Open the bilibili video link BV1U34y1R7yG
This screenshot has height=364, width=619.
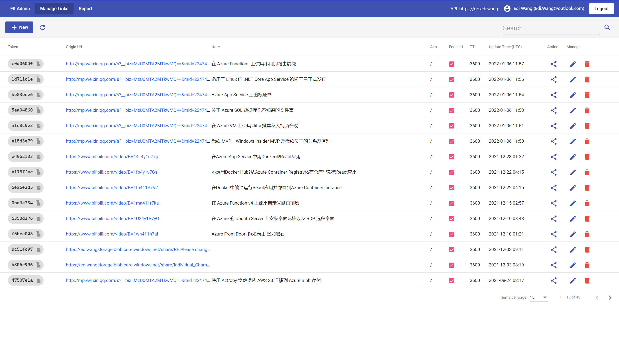tap(112, 218)
